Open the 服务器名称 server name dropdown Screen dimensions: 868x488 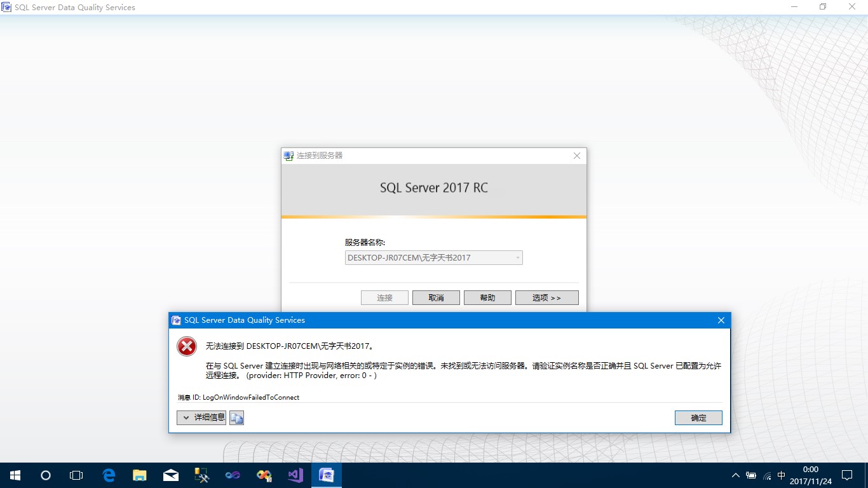(x=518, y=258)
